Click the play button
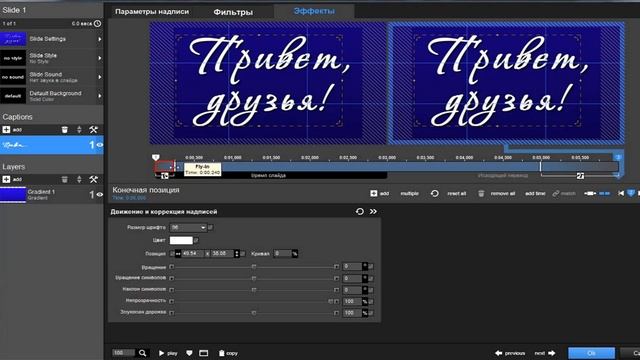The image size is (640, 360). [168, 353]
